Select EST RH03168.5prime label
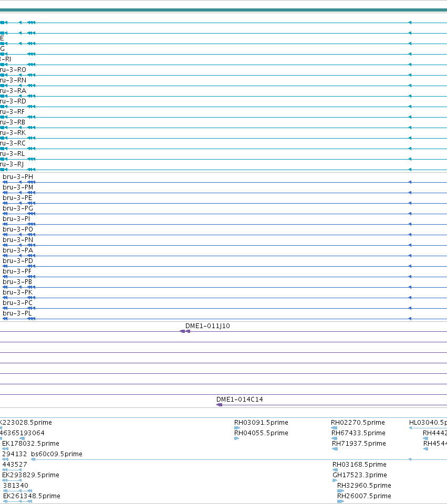This screenshot has height=504, width=447. (x=359, y=465)
